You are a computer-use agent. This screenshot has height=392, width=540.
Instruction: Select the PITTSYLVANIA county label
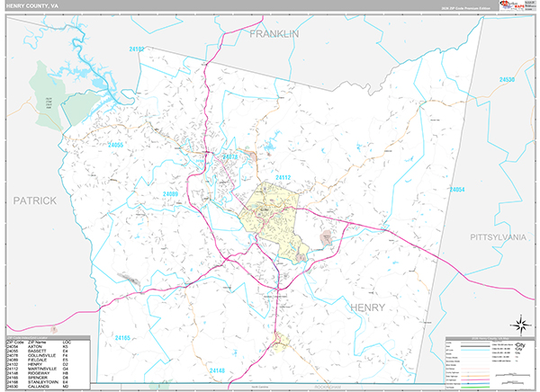click(498, 237)
